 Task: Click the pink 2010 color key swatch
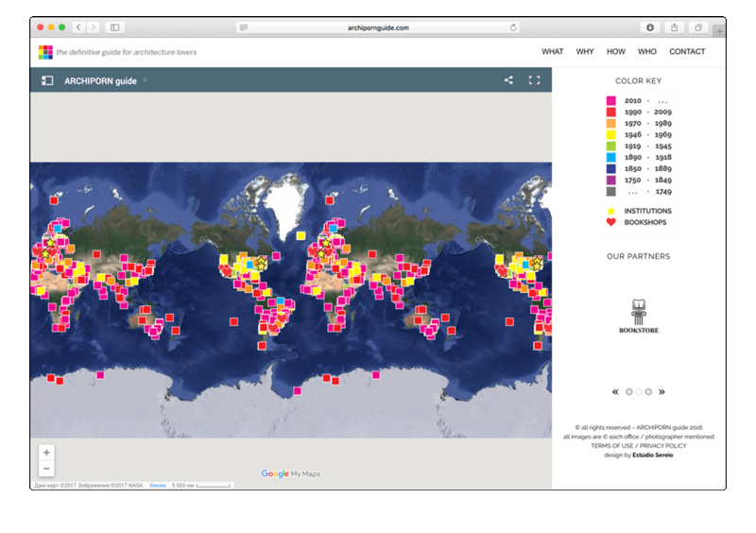pyautogui.click(x=610, y=100)
